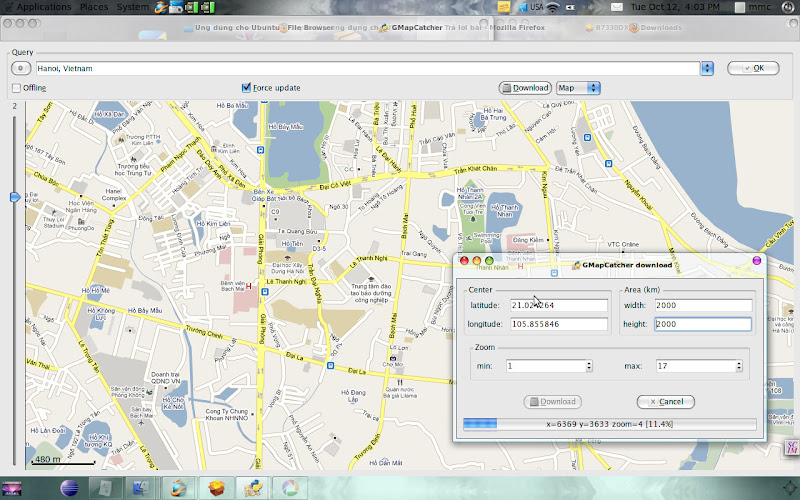Click the purple desktop thumbnail at the dock's left end

(x=11, y=489)
